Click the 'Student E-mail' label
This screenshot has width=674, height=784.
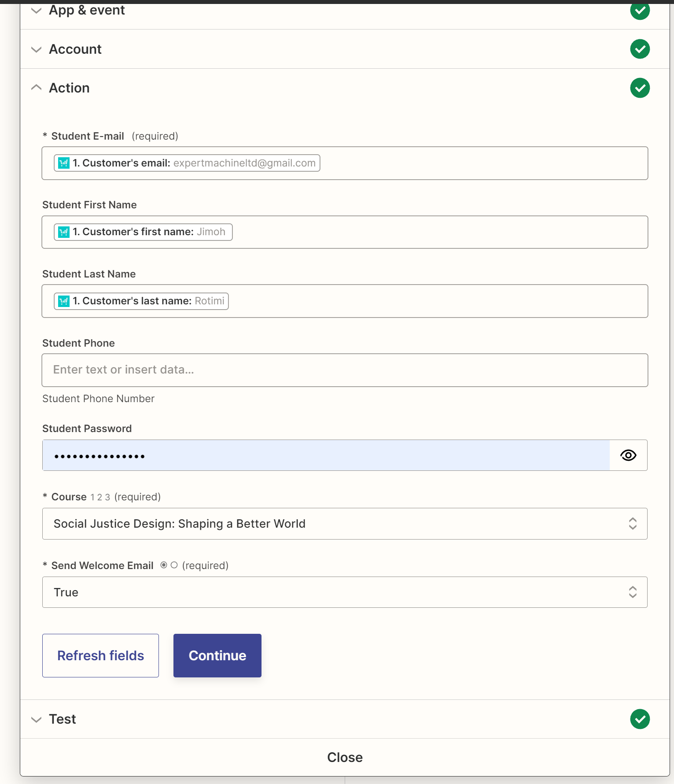tap(88, 136)
